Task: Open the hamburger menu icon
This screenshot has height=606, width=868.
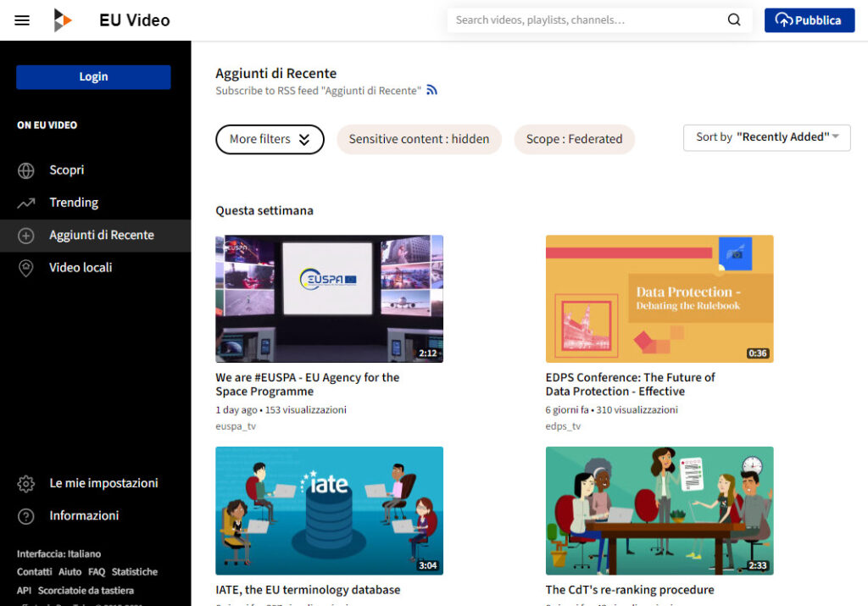Action: [22, 20]
